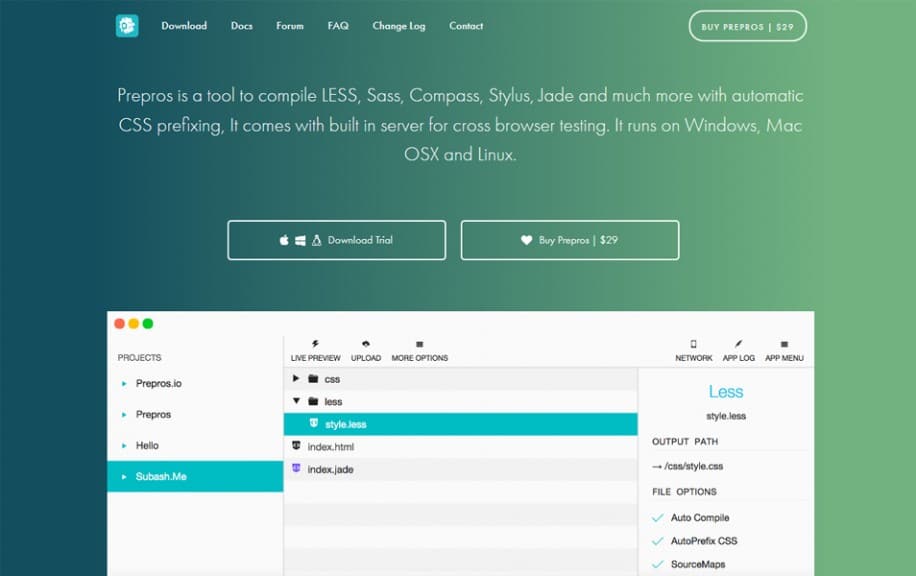916x576 pixels.
Task: Click the Download Trial button
Action: click(336, 240)
